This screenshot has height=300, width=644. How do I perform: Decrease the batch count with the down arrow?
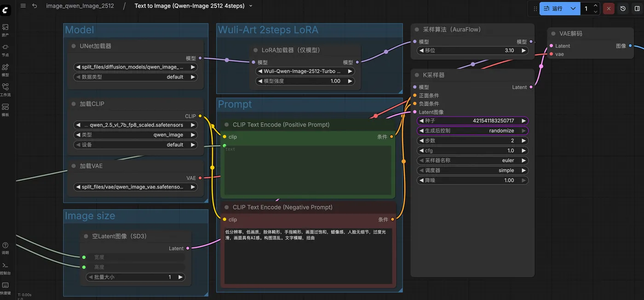(x=596, y=11)
